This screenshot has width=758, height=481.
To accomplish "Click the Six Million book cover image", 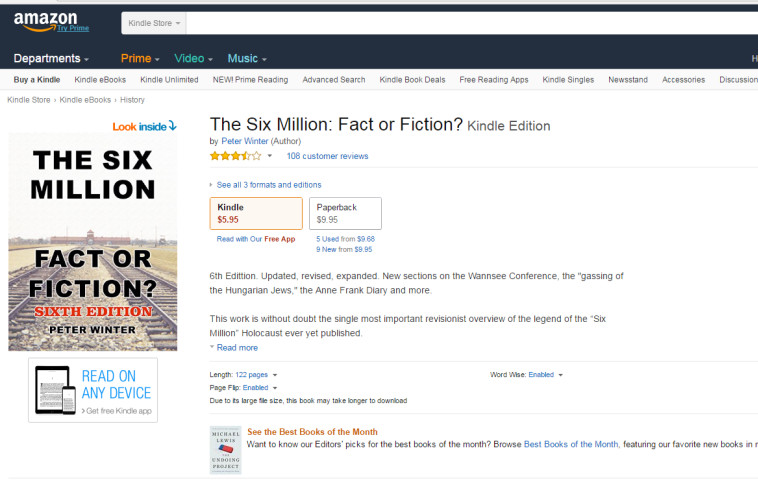I will (x=92, y=242).
